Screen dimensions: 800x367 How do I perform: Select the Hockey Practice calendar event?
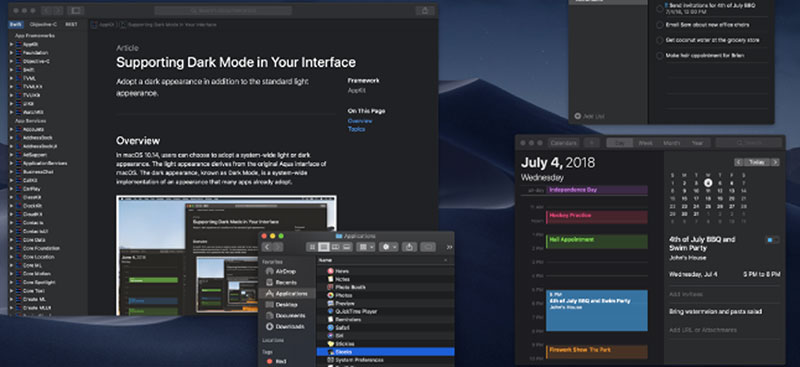pos(597,217)
